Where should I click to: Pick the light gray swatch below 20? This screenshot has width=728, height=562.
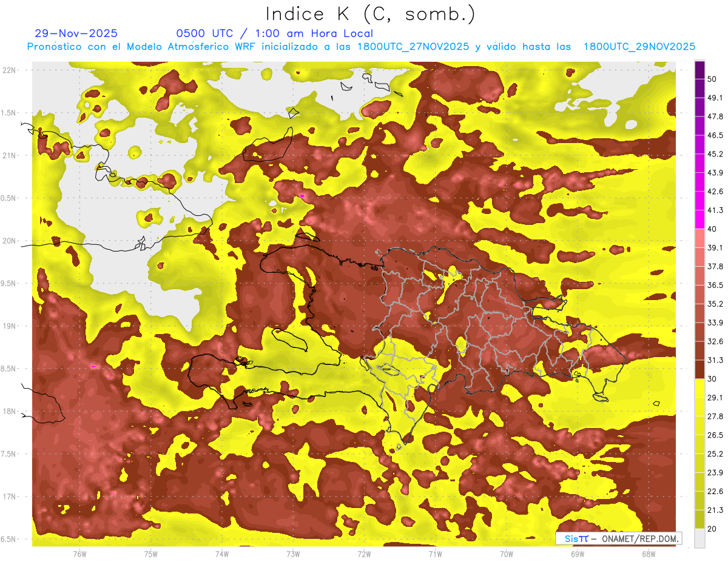(x=699, y=538)
